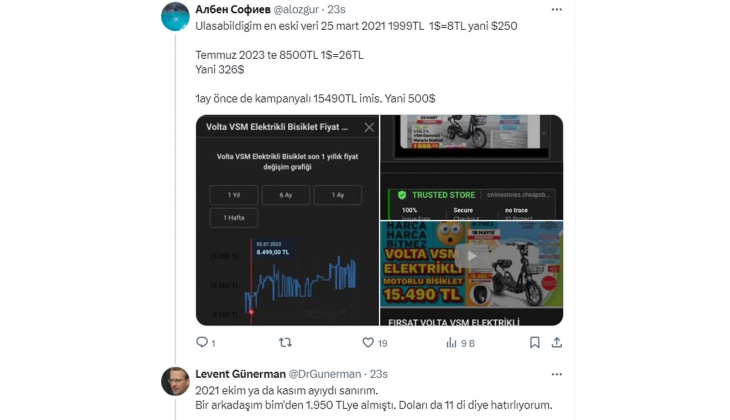Open more options for Levent Günerman's reply

[557, 374]
